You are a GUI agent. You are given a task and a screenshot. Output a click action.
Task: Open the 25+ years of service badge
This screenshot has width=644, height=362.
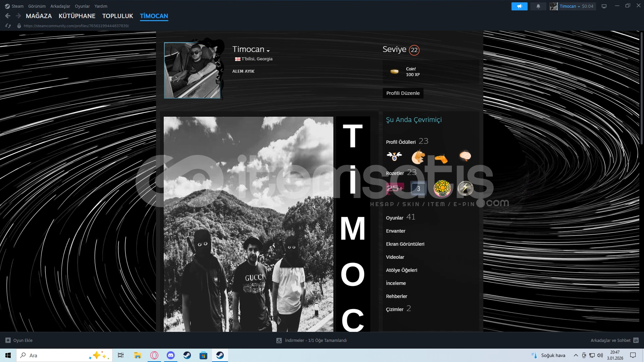pos(395,188)
